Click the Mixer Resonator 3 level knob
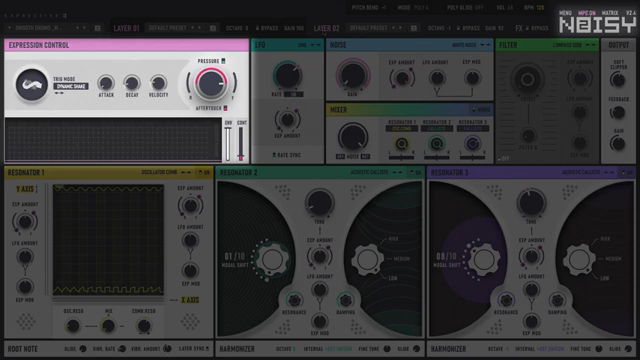This screenshot has height=360, width=640. tap(472, 144)
